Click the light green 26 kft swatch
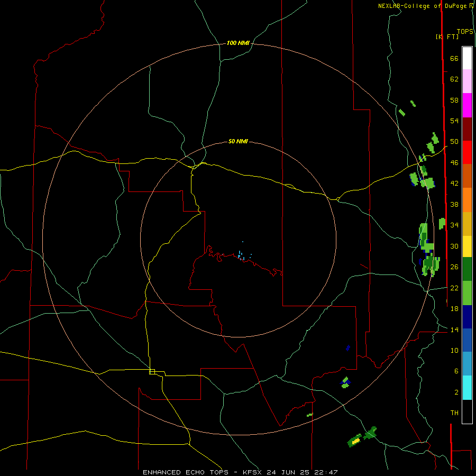 tap(467, 293)
